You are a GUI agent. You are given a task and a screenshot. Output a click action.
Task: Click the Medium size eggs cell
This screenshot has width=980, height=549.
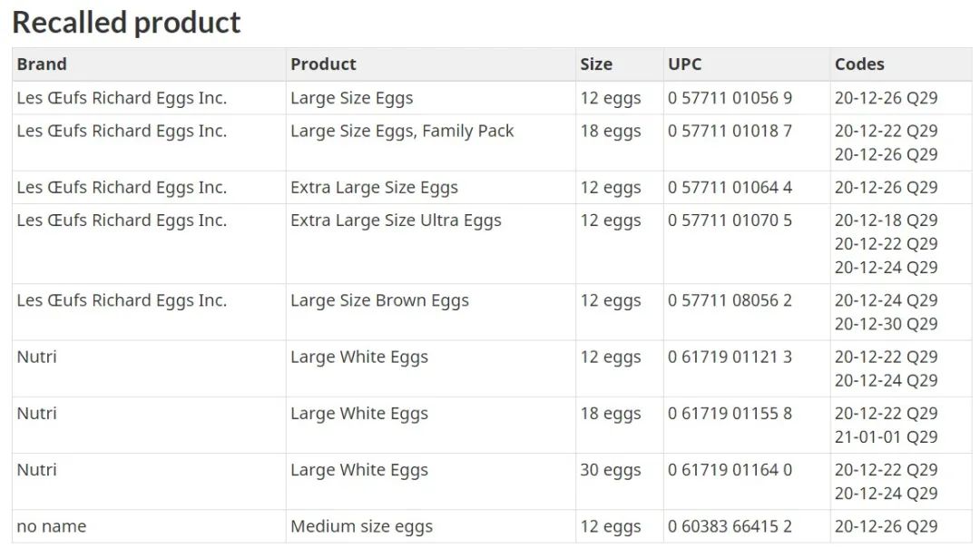361,527
